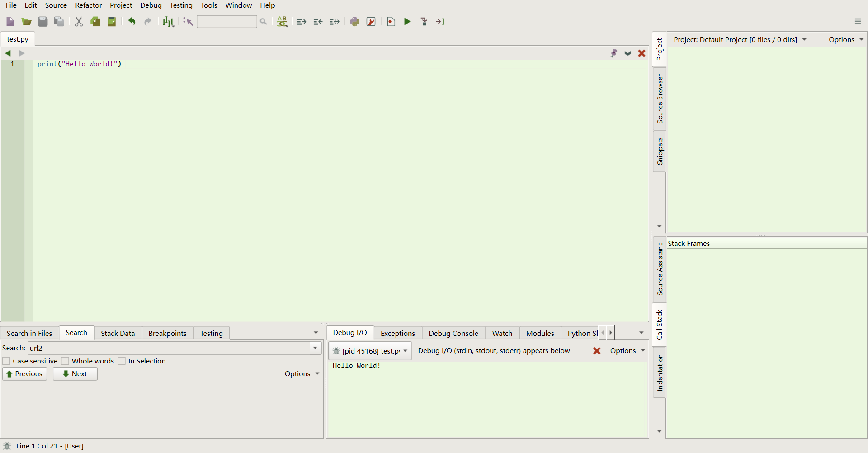Switch to the Debug Console tab
The image size is (868, 453).
coord(453,334)
